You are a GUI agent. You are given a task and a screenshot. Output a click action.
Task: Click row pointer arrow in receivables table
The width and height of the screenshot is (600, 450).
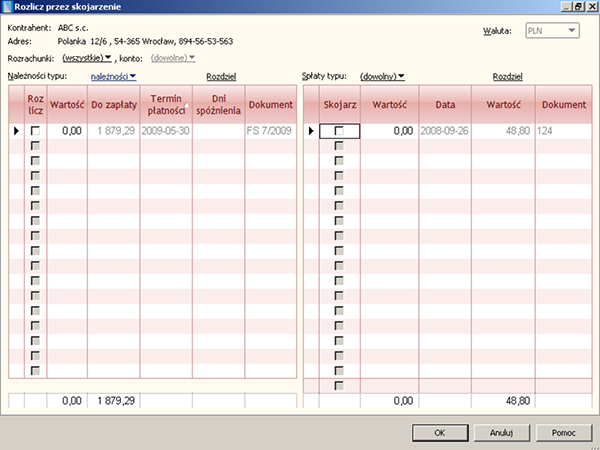pyautogui.click(x=15, y=130)
